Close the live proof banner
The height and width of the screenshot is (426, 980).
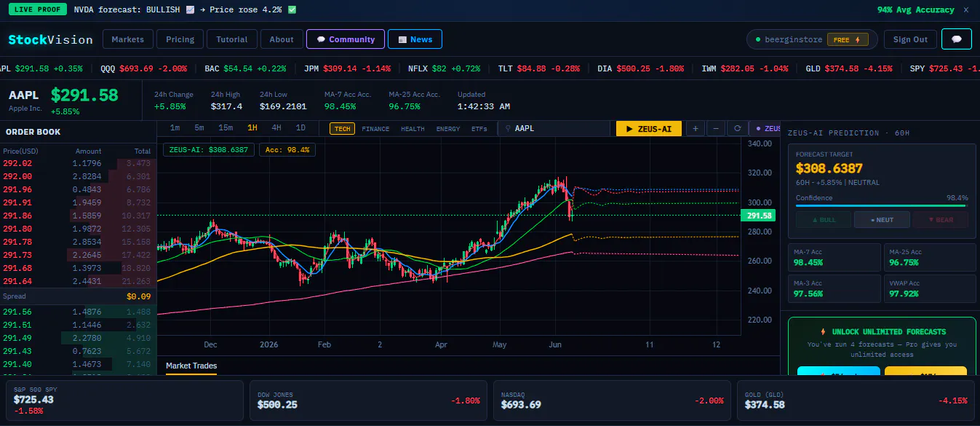966,10
